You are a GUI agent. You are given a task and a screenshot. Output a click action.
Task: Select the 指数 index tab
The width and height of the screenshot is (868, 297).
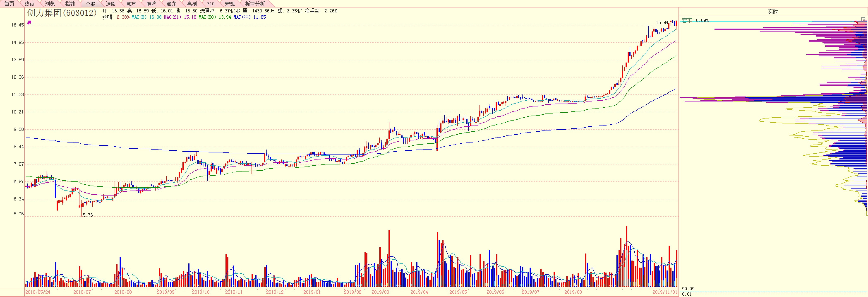pyautogui.click(x=70, y=4)
